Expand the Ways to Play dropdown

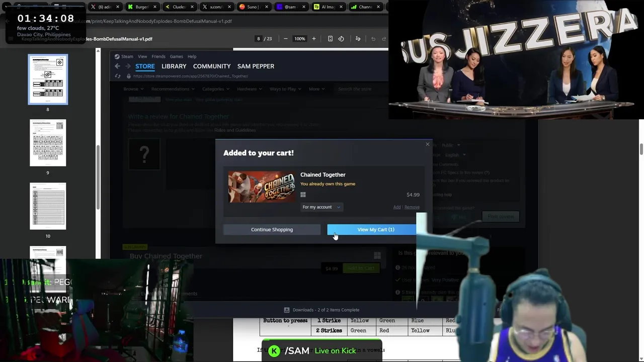[285, 89]
